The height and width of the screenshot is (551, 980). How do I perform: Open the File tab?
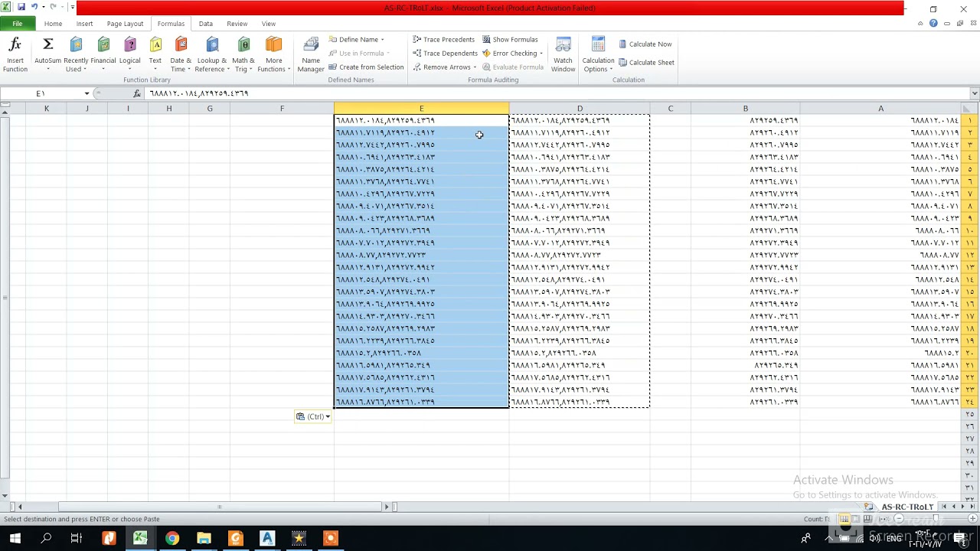tap(17, 24)
